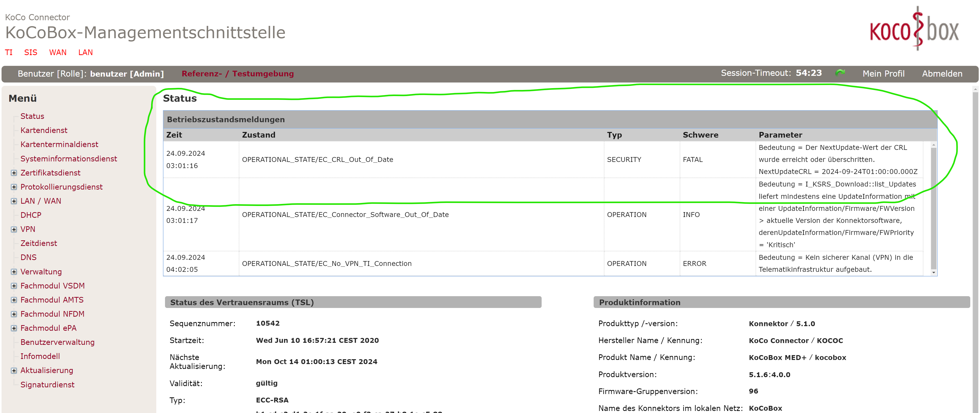This screenshot has height=413, width=980.
Task: Expand the Verwaltung tree node
Action: click(x=14, y=272)
